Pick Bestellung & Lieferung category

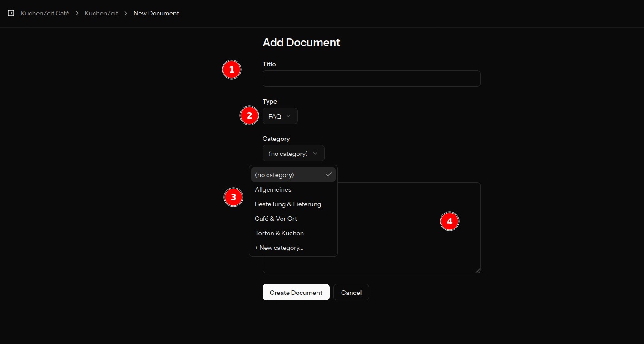[x=293, y=204]
